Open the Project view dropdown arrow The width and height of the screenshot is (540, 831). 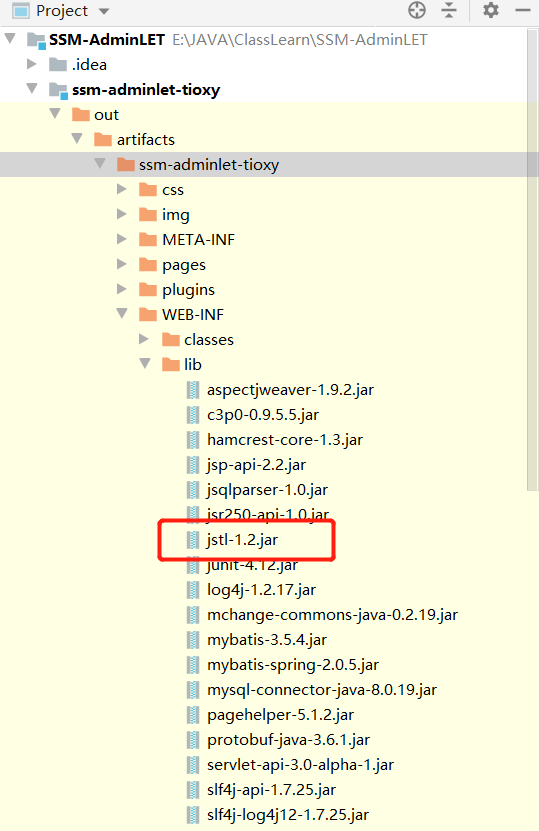point(104,11)
